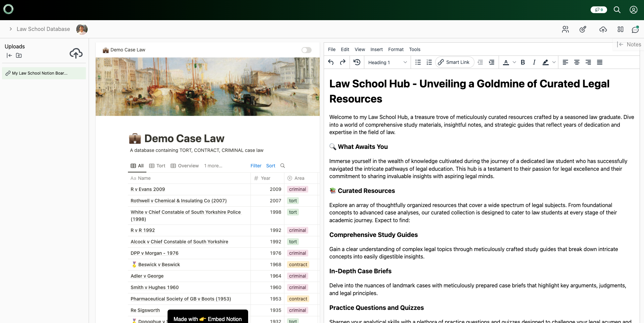Click the top-right cloud upload icon
644x323 pixels.
tap(603, 29)
